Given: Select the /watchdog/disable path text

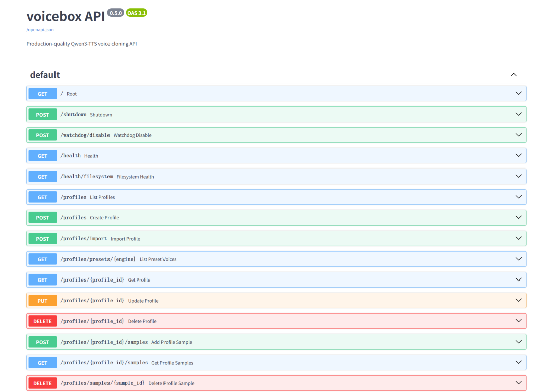Looking at the screenshot, I should [x=85, y=135].
